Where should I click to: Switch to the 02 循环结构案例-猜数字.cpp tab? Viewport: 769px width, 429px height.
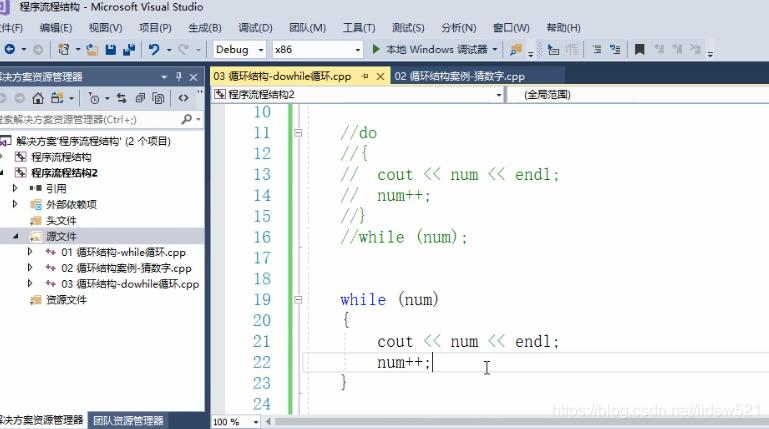pos(460,76)
